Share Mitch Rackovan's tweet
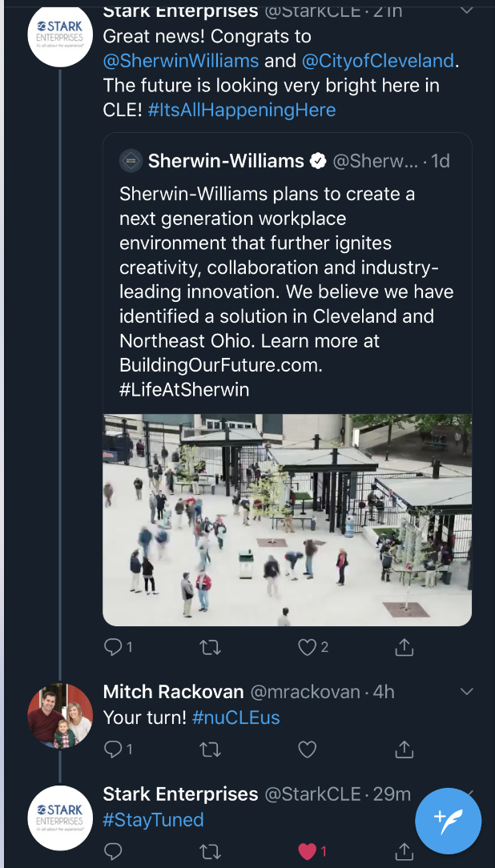495x868 pixels. tap(404, 749)
